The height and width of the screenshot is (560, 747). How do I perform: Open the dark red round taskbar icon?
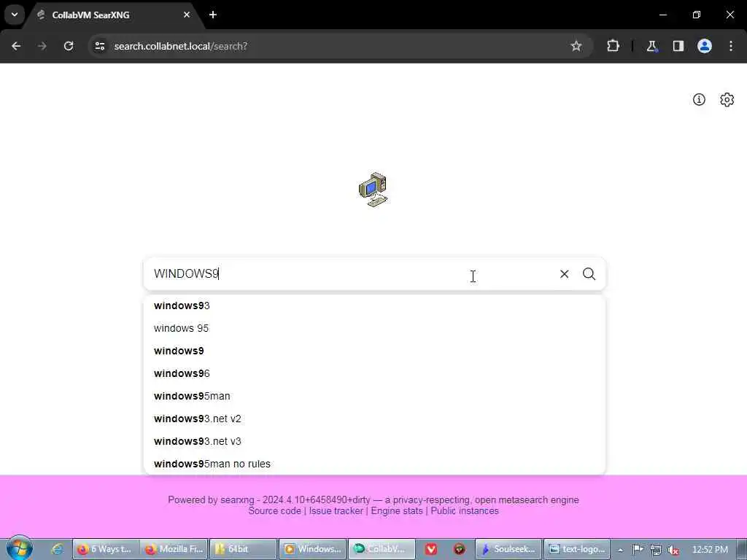tap(460, 549)
